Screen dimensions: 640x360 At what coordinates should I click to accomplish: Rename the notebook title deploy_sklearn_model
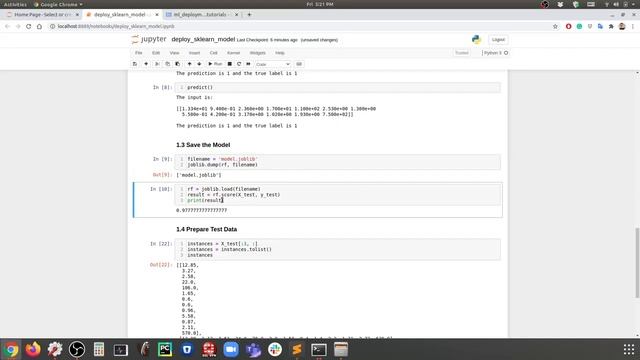pyautogui.click(x=203, y=40)
